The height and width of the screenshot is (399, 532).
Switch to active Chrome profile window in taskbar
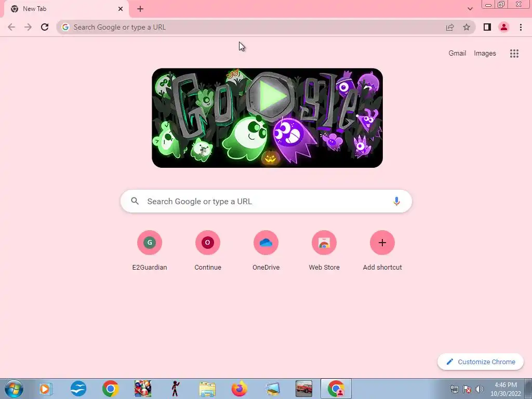[336, 389]
